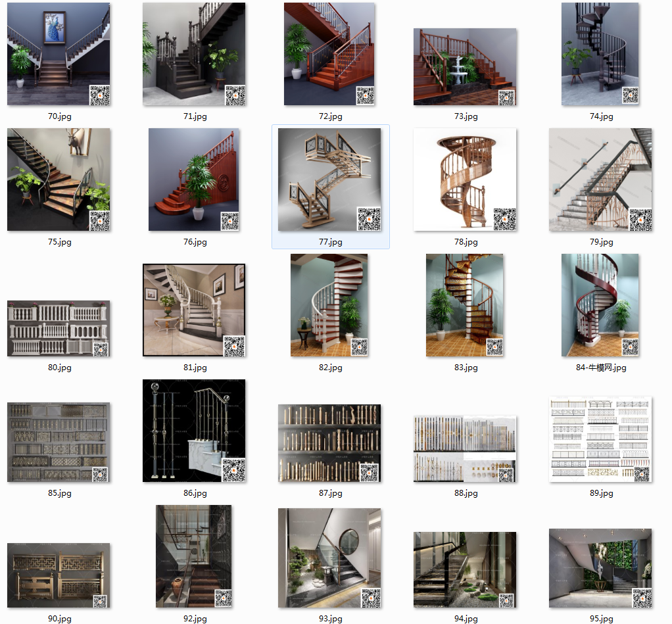Click the 75.jpg thumbnail with deer head
The width and height of the screenshot is (672, 624).
coord(59,180)
